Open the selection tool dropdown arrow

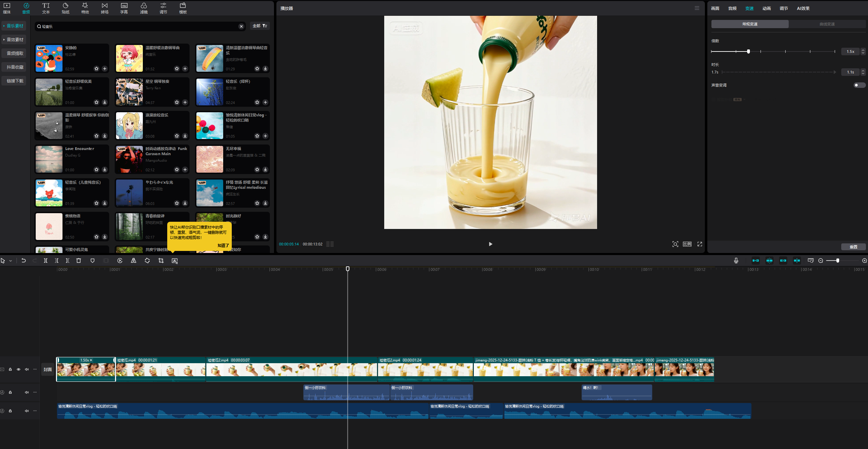pyautogui.click(x=11, y=261)
